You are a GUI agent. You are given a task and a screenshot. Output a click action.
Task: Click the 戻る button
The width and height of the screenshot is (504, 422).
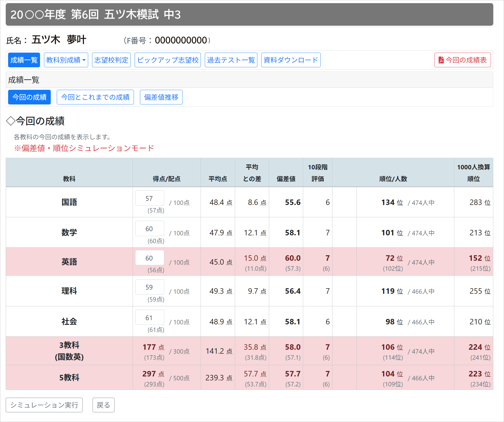pos(103,405)
